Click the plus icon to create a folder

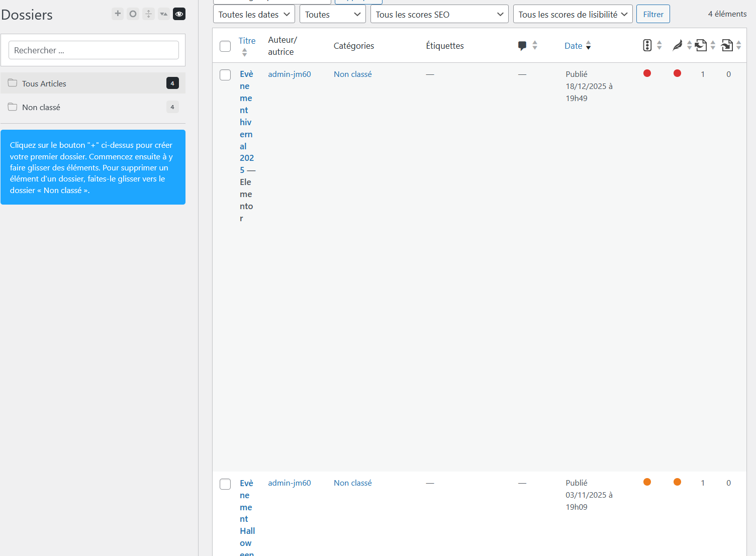point(118,14)
